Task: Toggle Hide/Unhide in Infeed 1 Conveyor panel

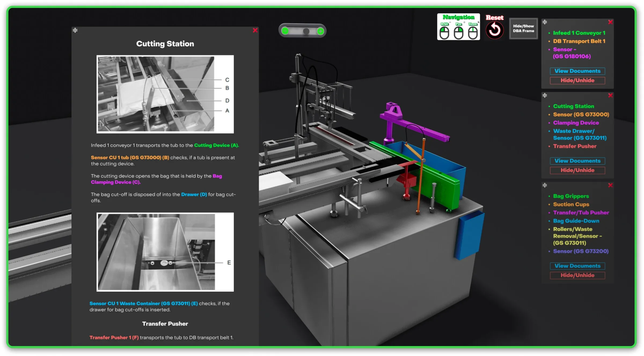Action: pos(577,80)
